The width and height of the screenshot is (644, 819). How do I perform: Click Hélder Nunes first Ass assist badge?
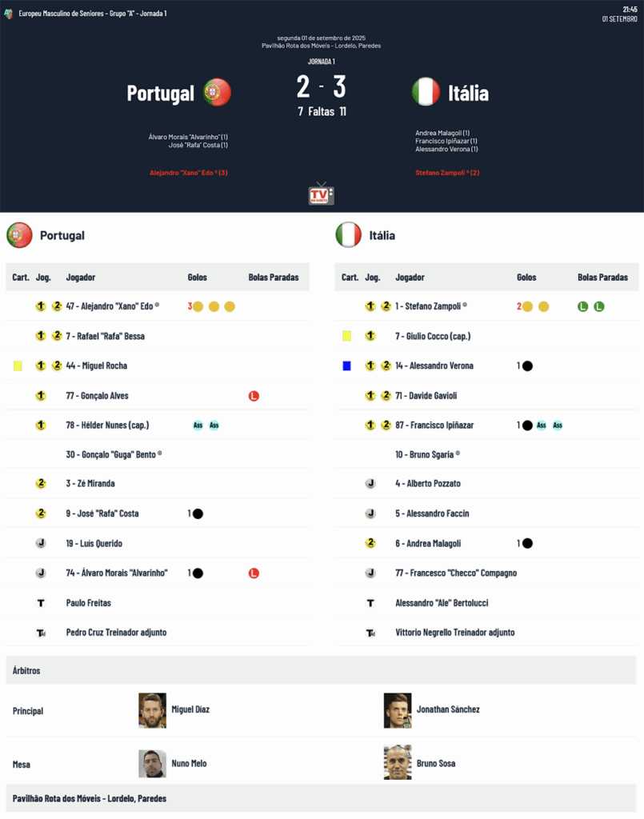[x=198, y=425]
